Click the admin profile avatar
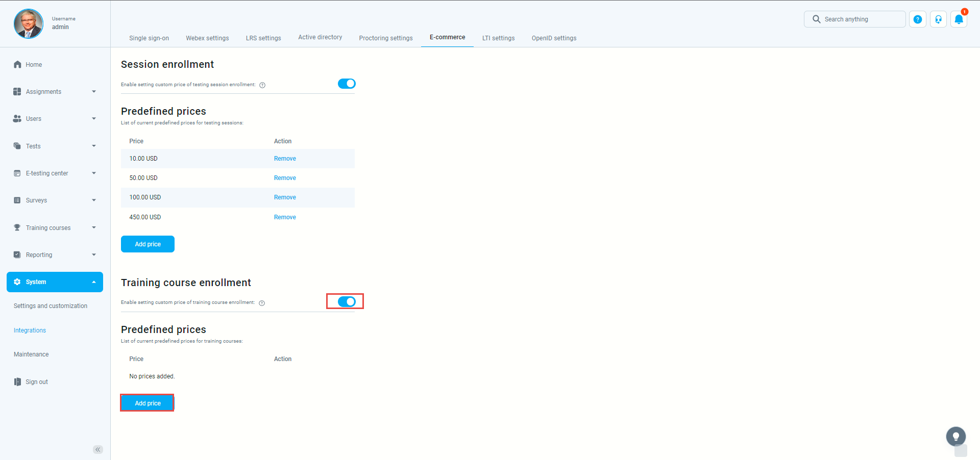The image size is (980, 460). 29,23
